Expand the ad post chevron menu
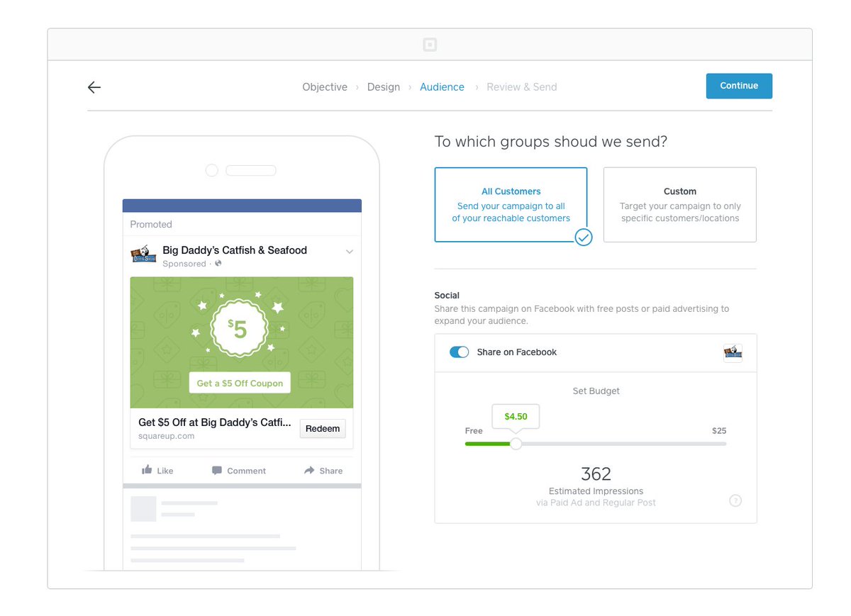Image resolution: width=851 pixels, height=616 pixels. 349,252
